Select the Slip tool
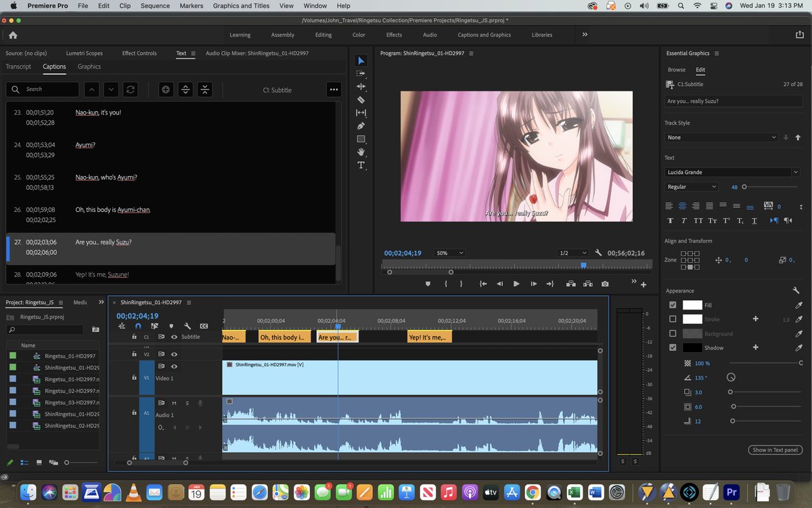This screenshot has height=508, width=812. pos(361,112)
